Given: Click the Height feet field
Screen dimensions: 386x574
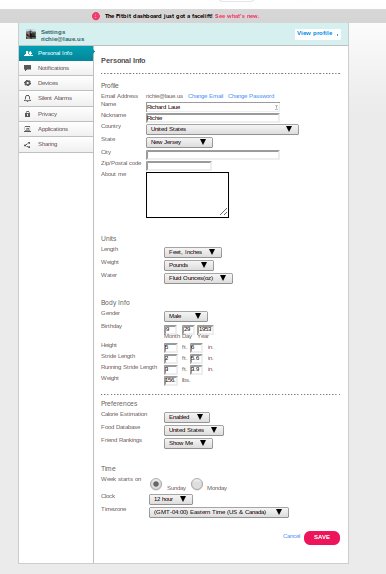Looking at the screenshot, I should (x=171, y=347).
